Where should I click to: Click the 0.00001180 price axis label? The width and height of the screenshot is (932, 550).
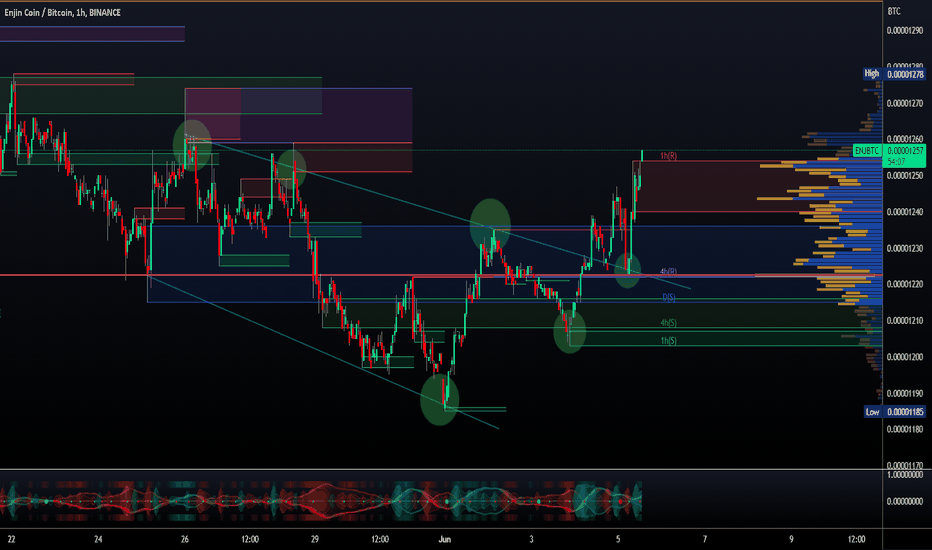click(x=905, y=429)
